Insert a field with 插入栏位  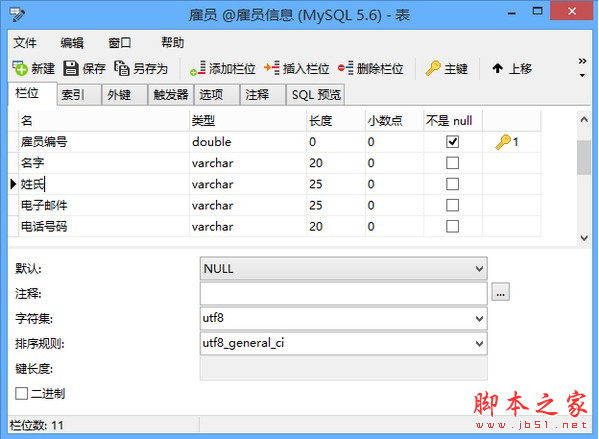[x=296, y=69]
